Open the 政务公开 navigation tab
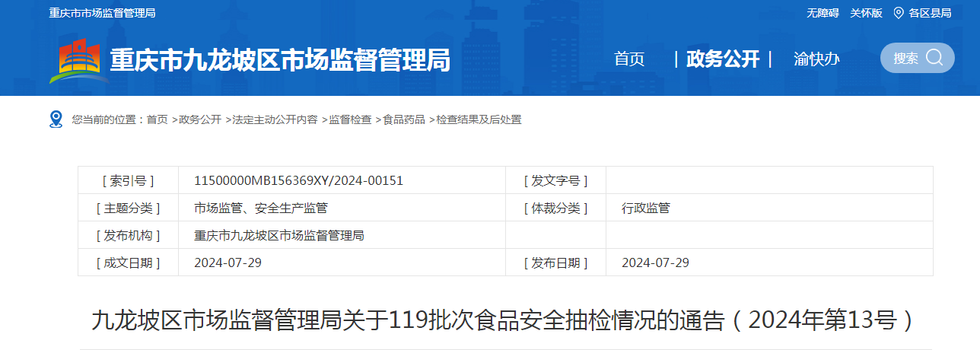Viewport: 980px width, 350px height. pos(723,59)
